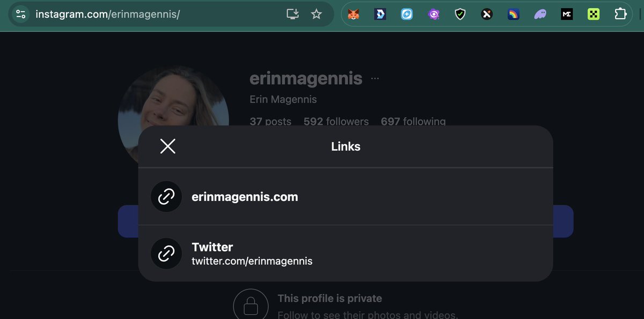Click the instagram.com/erinmagennis/ address bar URL

107,14
